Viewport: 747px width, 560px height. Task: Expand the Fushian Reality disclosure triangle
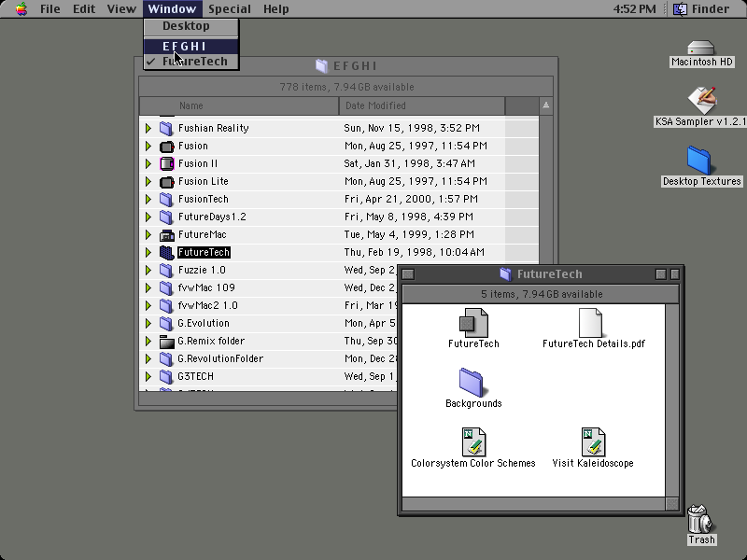[148, 128]
